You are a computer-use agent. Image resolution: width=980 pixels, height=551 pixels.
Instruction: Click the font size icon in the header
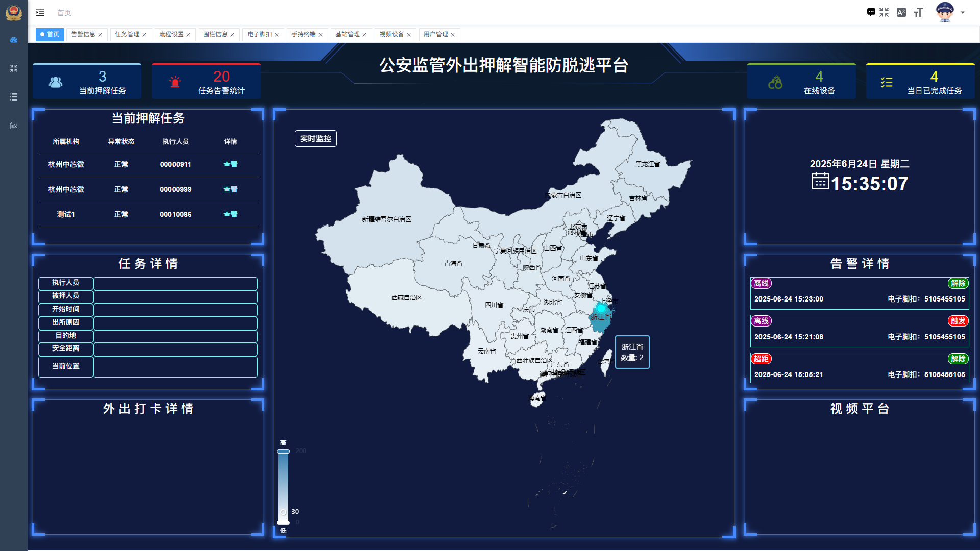coord(919,12)
